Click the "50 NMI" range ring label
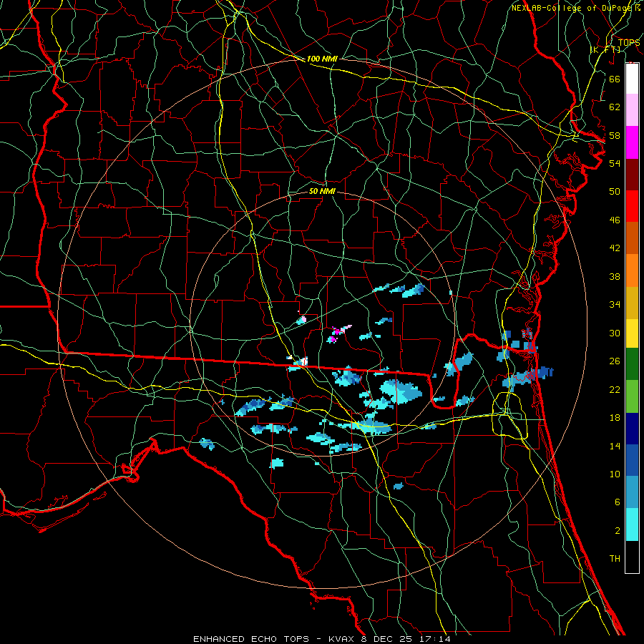The height and width of the screenshot is (644, 644). (x=322, y=191)
